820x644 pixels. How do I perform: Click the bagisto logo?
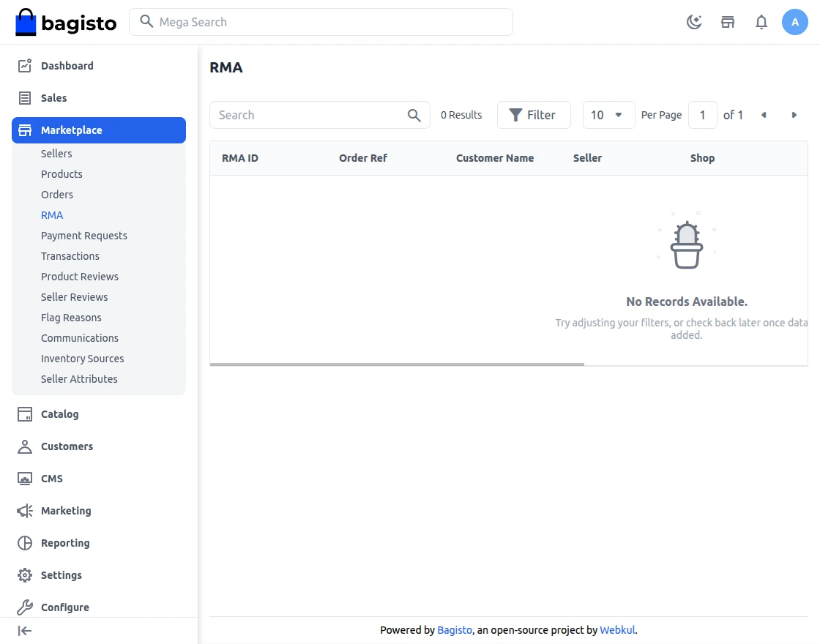pyautogui.click(x=66, y=22)
